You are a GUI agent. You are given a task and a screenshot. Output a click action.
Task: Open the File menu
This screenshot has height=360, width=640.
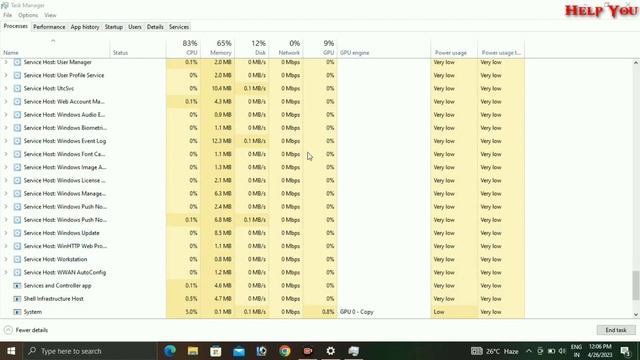tap(7, 15)
